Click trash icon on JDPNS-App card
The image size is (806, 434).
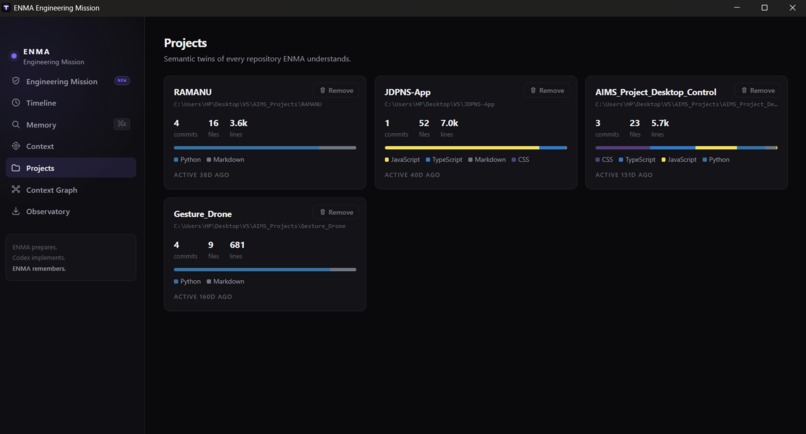tap(533, 90)
